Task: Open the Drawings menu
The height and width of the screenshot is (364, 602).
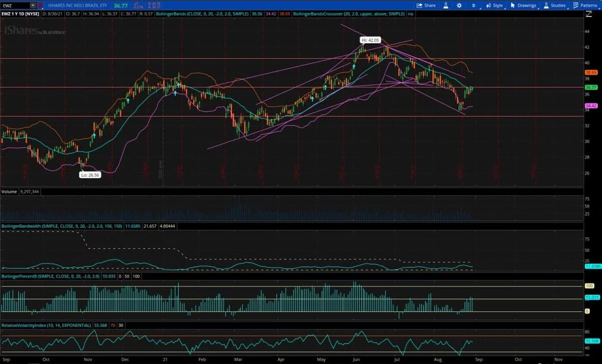Action: tap(523, 6)
